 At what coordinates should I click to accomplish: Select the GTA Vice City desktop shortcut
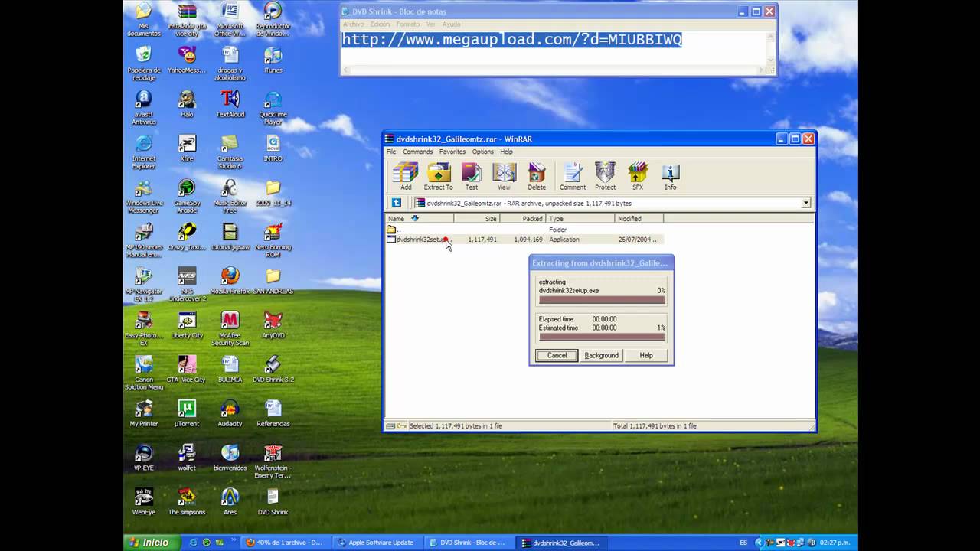point(186,369)
